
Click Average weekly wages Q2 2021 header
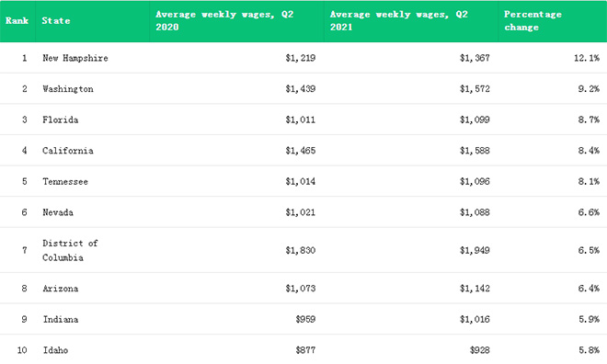pos(399,21)
